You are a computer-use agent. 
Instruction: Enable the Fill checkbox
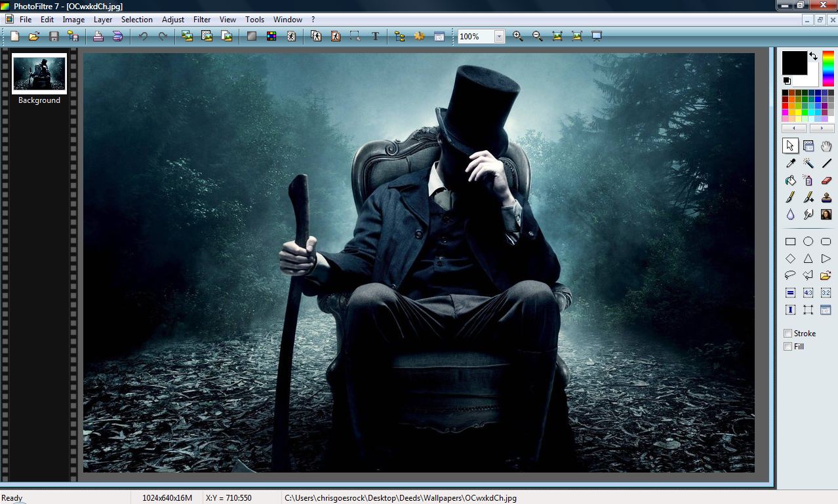[788, 347]
